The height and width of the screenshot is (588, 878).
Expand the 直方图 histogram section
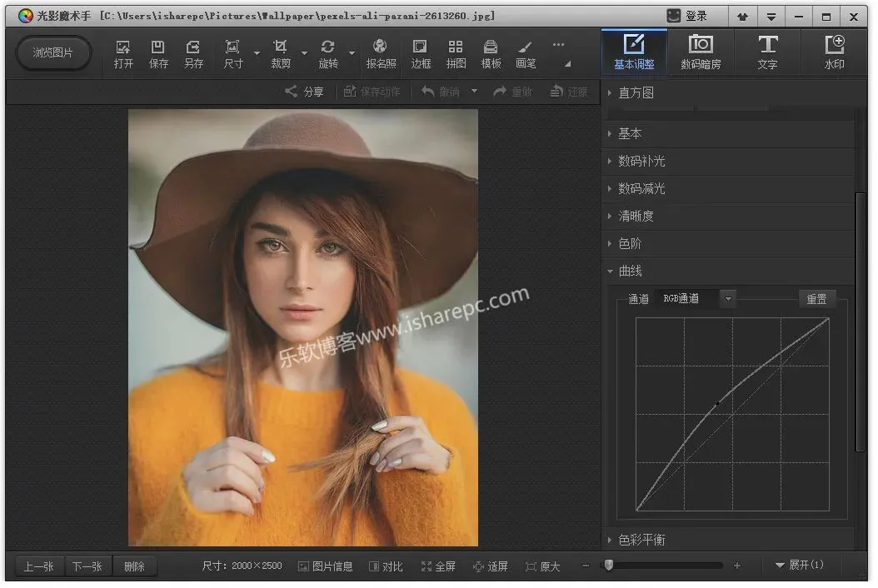tap(636, 92)
